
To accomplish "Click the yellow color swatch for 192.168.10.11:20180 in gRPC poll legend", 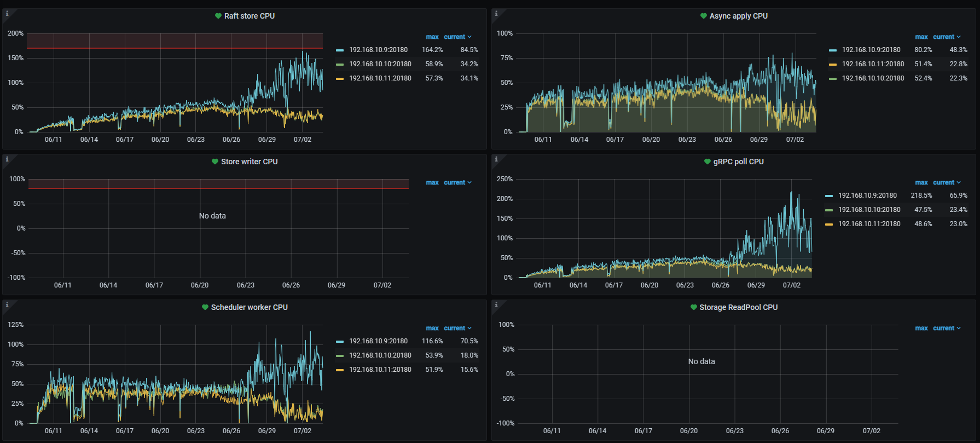I will (x=829, y=224).
